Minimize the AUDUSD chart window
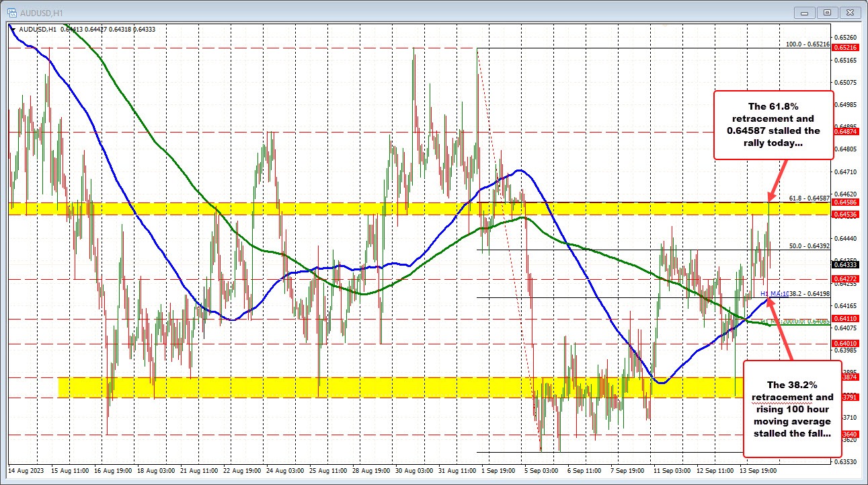The image size is (868, 485). coord(804,11)
